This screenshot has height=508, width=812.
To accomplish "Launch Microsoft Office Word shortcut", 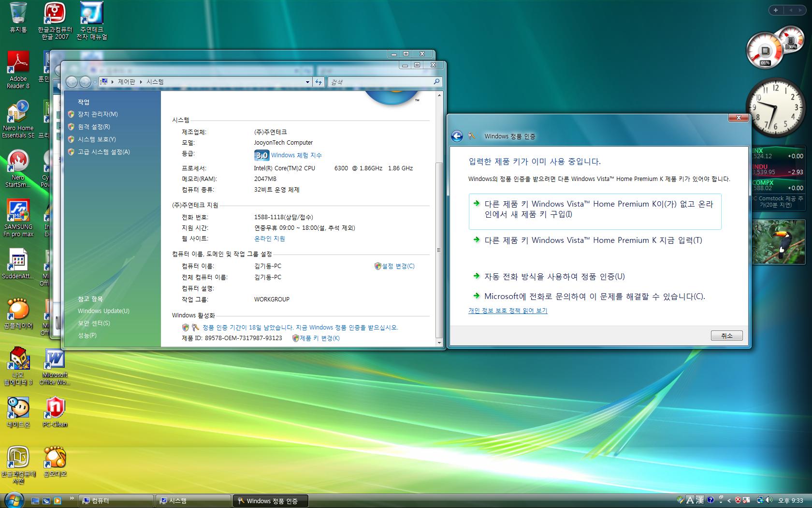I will click(55, 366).
